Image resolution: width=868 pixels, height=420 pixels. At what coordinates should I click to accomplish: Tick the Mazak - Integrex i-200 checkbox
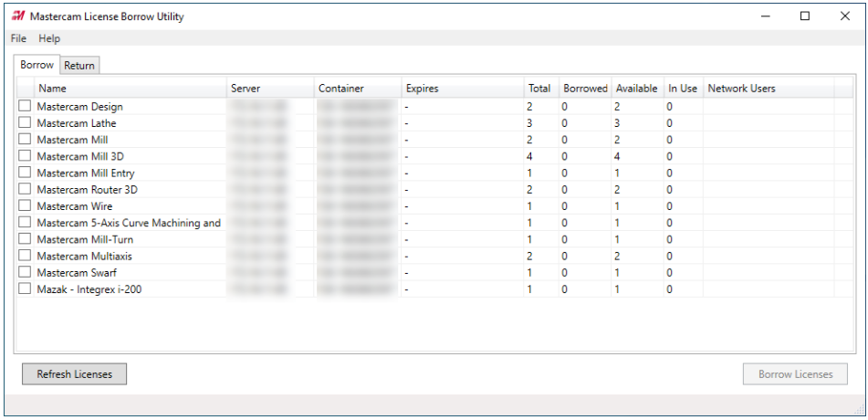(x=25, y=289)
